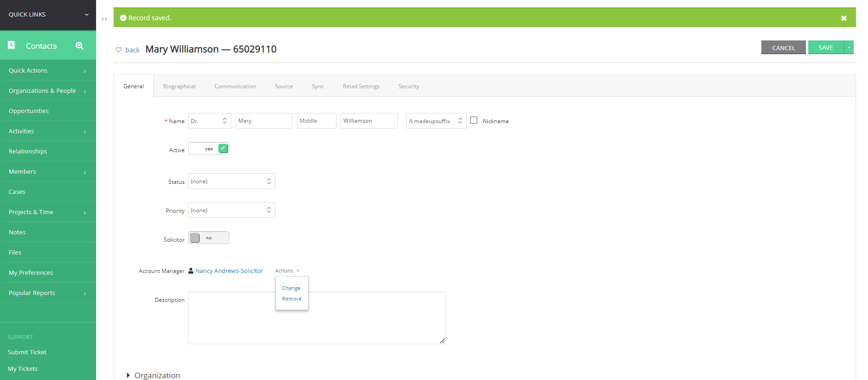Open the Status dropdown

[232, 181]
